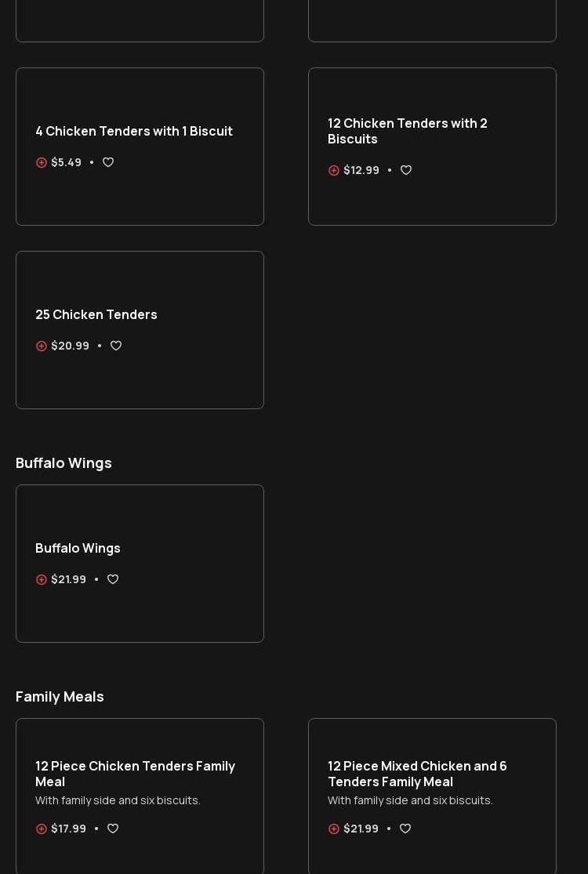Favorite 12 Chicken Tenders with 2 Biscuits

coord(406,170)
